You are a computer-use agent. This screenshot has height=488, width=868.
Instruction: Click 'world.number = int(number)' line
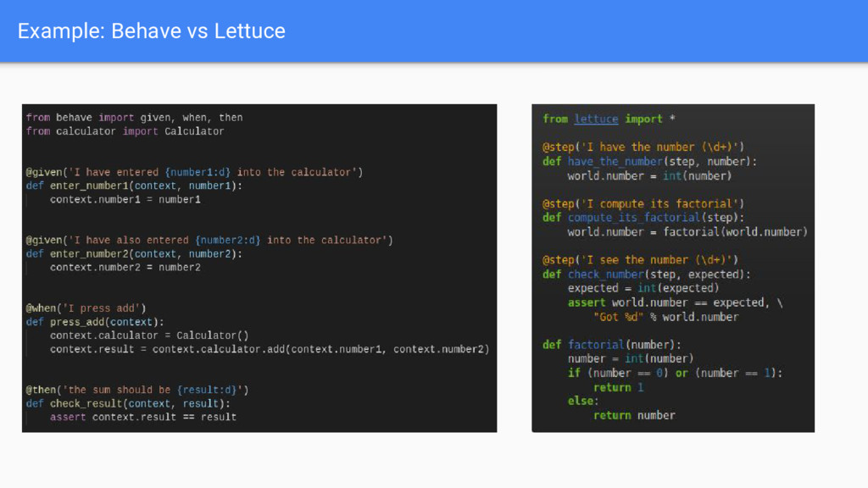click(x=650, y=176)
